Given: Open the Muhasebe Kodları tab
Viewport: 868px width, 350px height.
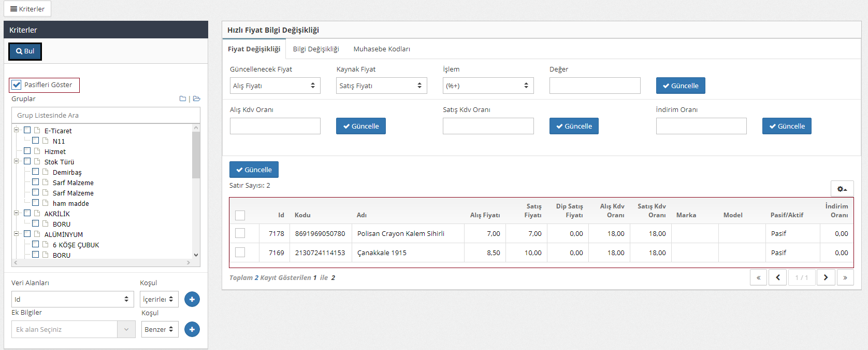Looking at the screenshot, I should point(381,49).
